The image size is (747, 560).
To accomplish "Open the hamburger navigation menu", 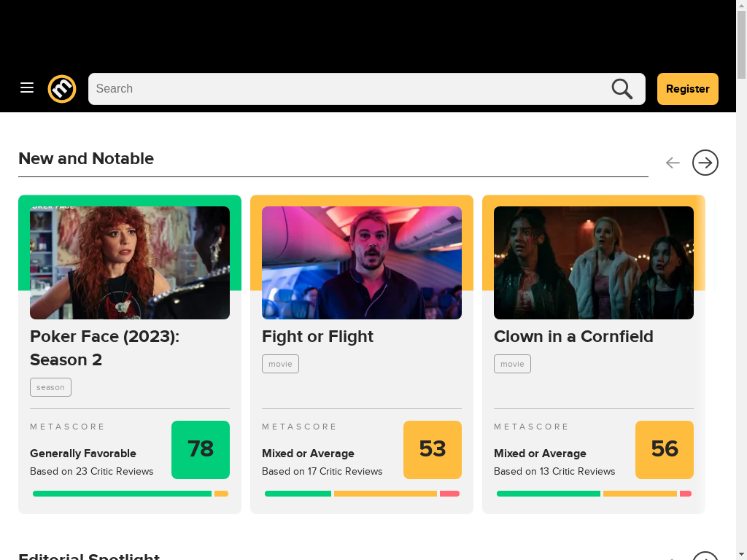I will 27,88.
